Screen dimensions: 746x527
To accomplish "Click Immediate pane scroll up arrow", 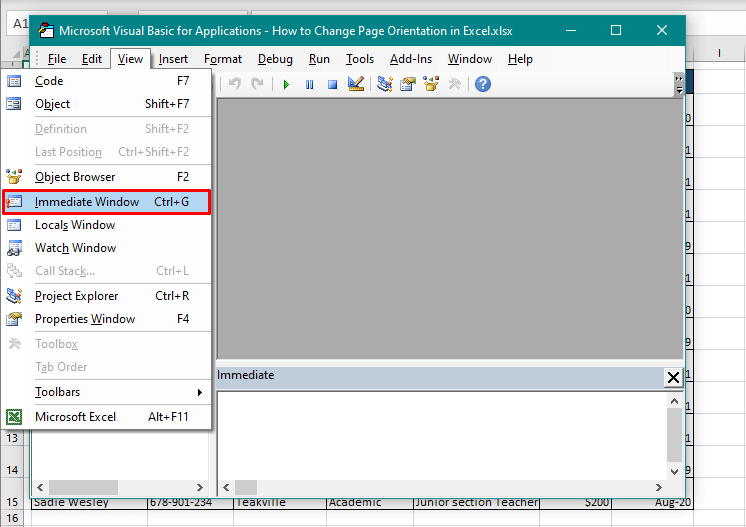I will 674,401.
